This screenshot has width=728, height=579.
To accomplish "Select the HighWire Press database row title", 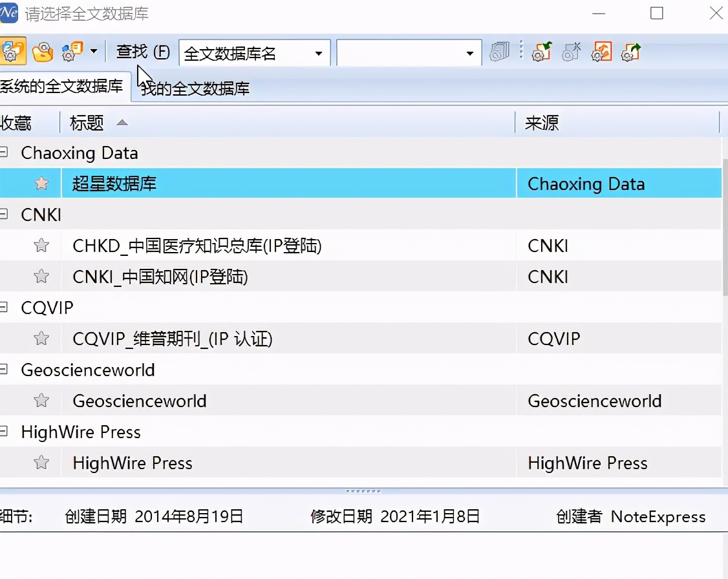I will click(133, 463).
